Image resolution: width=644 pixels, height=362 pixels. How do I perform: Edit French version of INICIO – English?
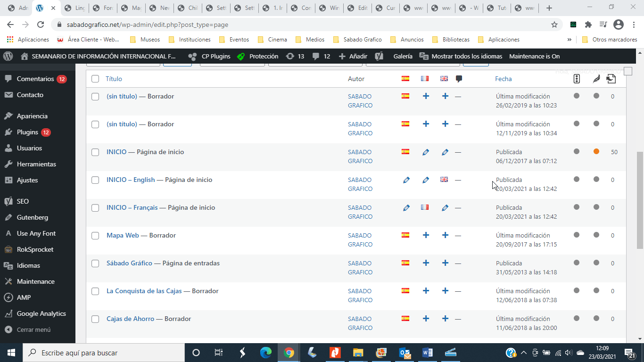426,180
